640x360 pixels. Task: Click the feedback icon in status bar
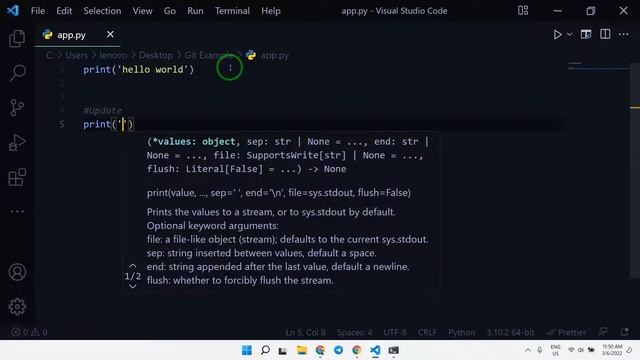[603, 332]
